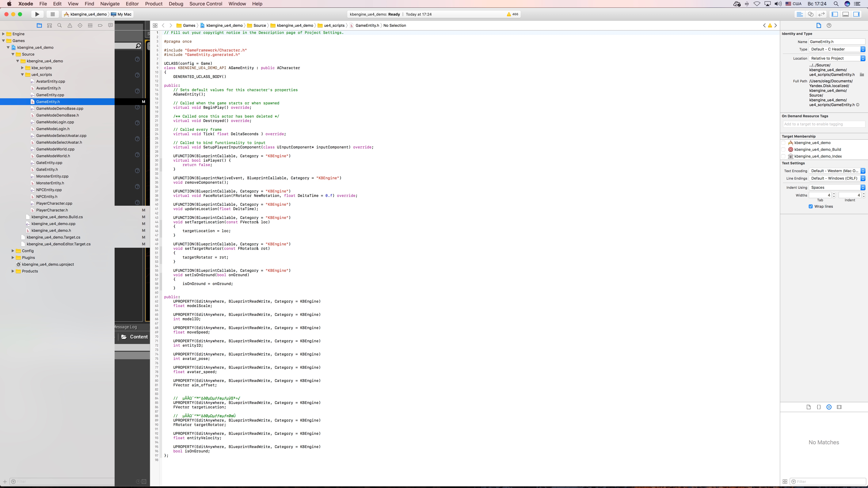Switch to the Assistant editor

click(x=811, y=14)
